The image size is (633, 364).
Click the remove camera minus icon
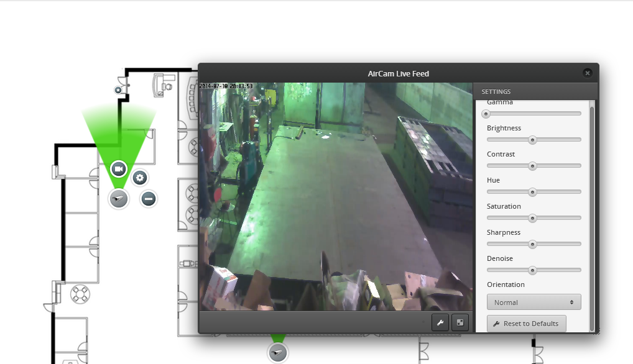148,199
